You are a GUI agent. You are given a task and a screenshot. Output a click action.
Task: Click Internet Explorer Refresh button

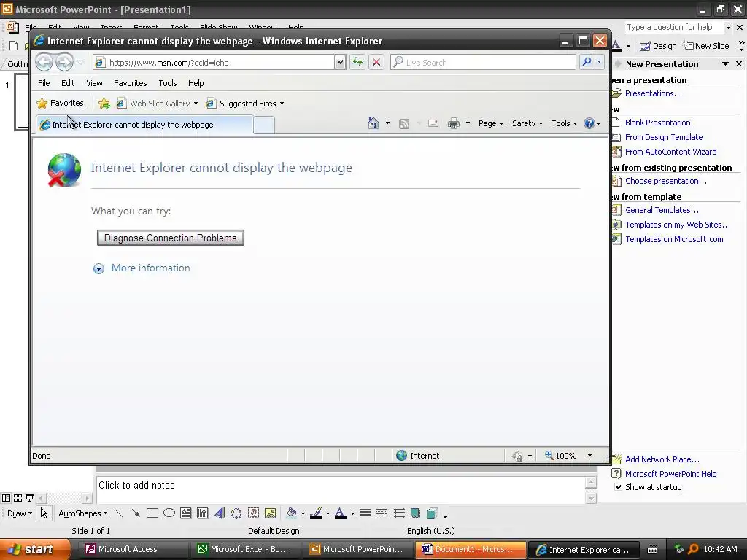357,62
